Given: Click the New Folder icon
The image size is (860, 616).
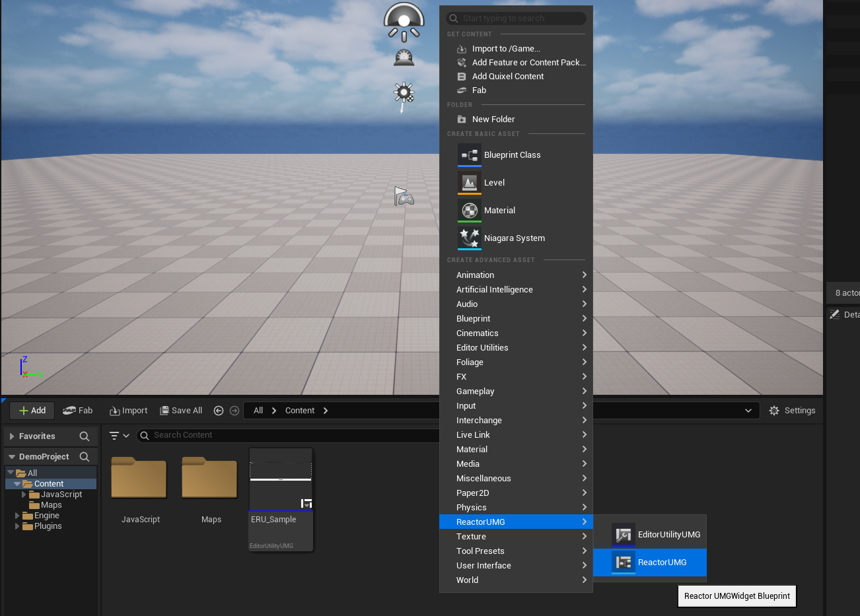Looking at the screenshot, I should point(462,120).
